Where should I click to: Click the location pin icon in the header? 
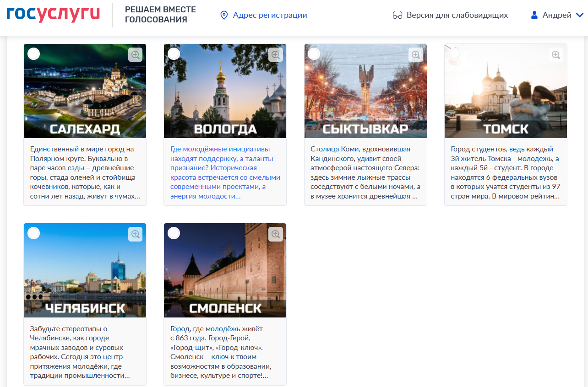click(224, 16)
